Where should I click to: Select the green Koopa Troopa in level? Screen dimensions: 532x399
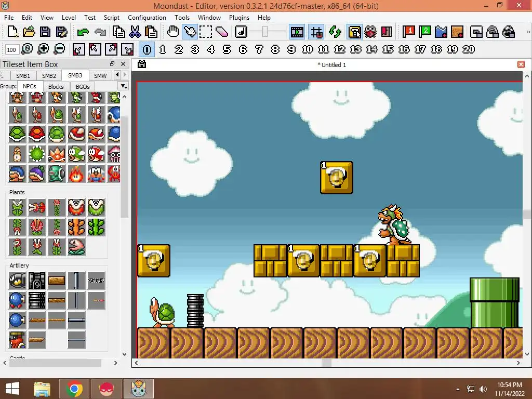162,312
